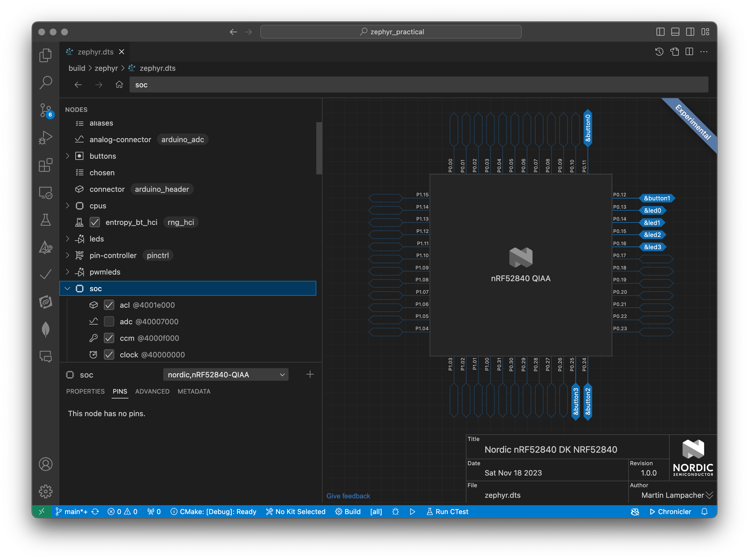Image resolution: width=749 pixels, height=560 pixels.
Task: Click the Split Editor icon
Action: tap(689, 52)
